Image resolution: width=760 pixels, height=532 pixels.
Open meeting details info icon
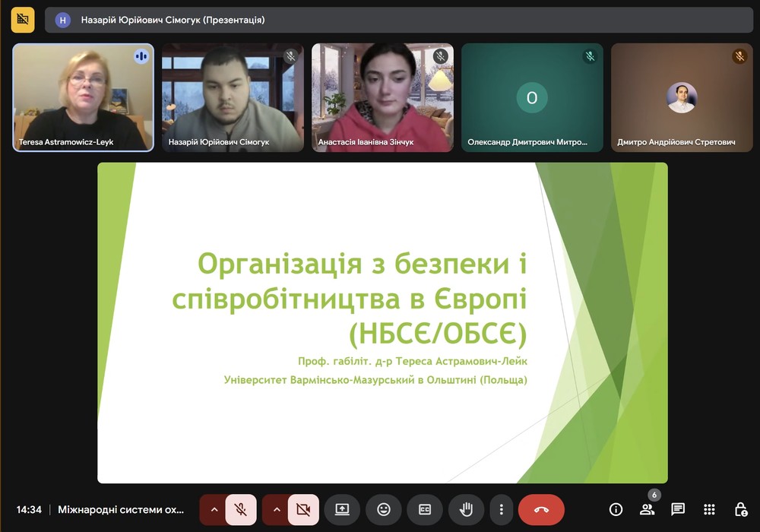[616, 509]
